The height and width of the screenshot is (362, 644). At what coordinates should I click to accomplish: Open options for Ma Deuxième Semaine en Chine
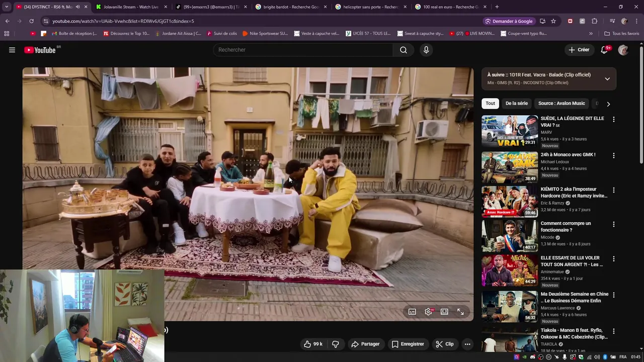[613, 295]
